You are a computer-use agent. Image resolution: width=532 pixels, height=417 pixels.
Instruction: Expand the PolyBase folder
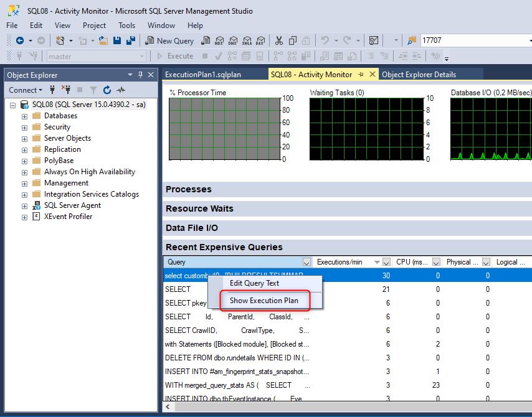pos(24,161)
